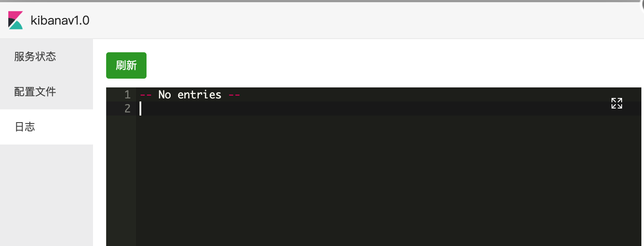Viewport: 644px width, 246px height.
Task: Click the word 'No' on line 1
Action: 165,94
